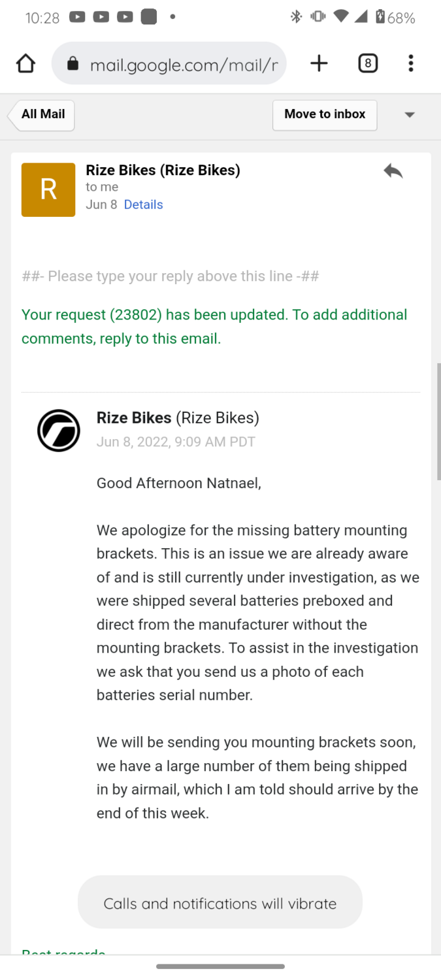Image resolution: width=441 pixels, height=980 pixels.
Task: Tap the Bluetooth status icon
Action: click(296, 18)
